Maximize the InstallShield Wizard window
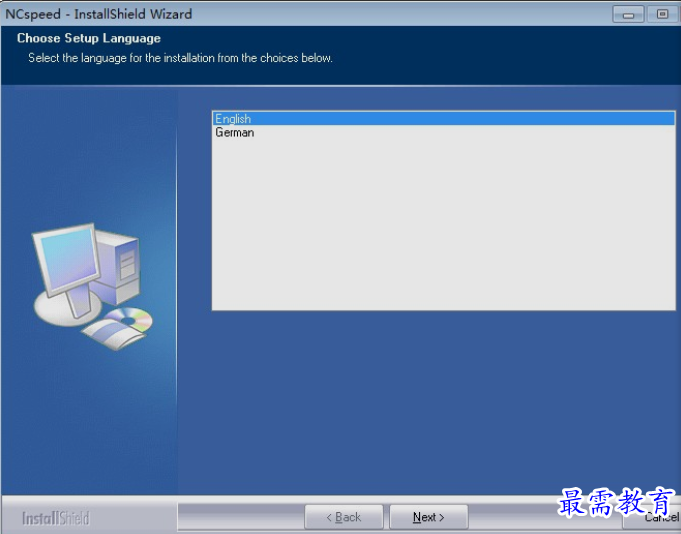The image size is (681, 534). pos(662,14)
